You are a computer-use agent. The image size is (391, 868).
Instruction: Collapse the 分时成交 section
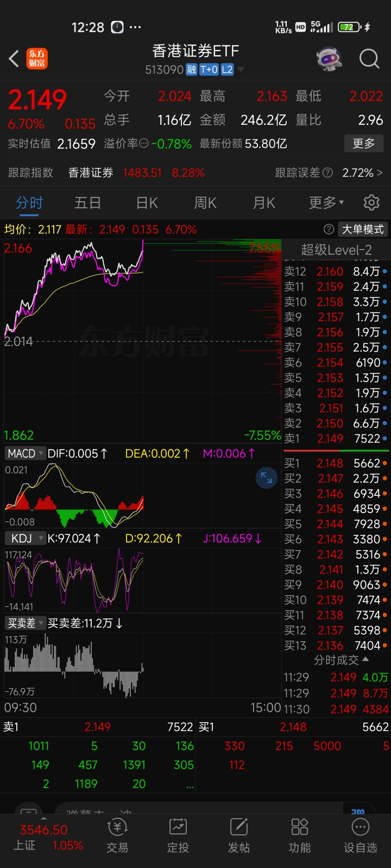341,660
